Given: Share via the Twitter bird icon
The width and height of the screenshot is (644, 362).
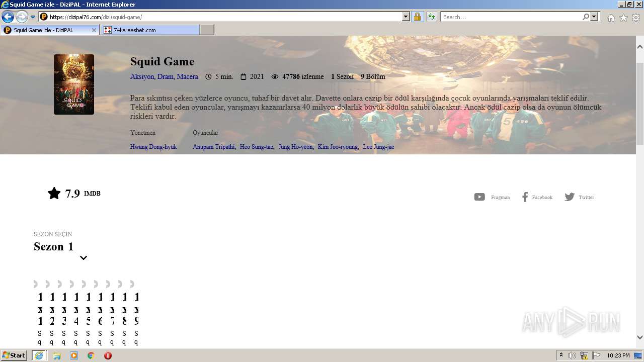Looking at the screenshot, I should click(x=570, y=197).
